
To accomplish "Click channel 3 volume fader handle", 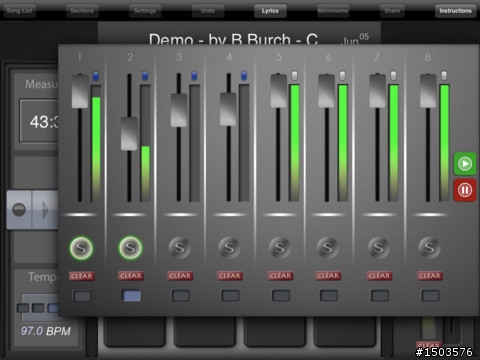I will pos(179,110).
